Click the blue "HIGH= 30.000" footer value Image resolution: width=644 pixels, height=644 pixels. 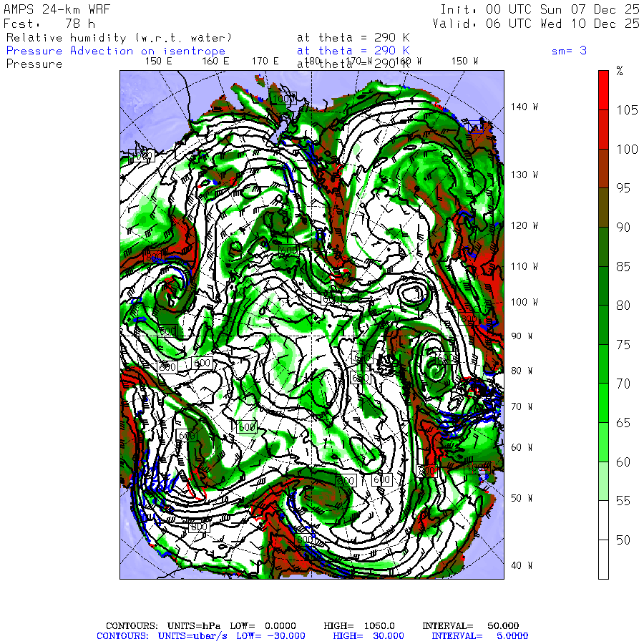click(x=369, y=636)
